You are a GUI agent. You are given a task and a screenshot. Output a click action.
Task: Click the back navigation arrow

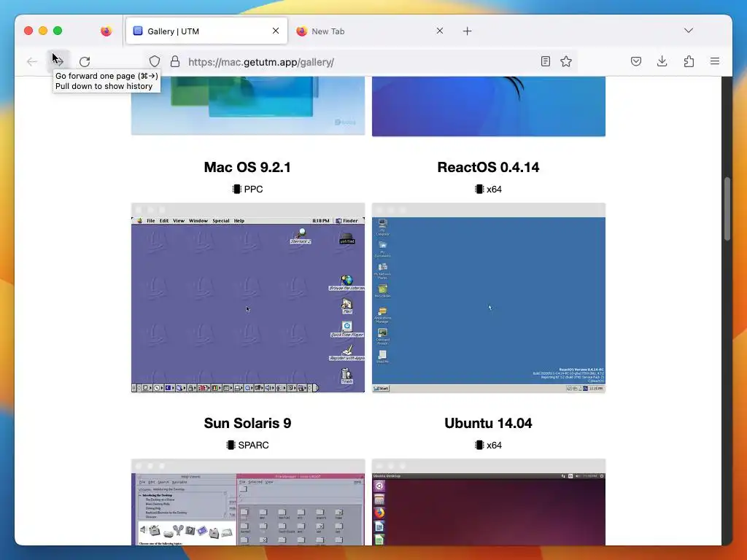click(32, 61)
